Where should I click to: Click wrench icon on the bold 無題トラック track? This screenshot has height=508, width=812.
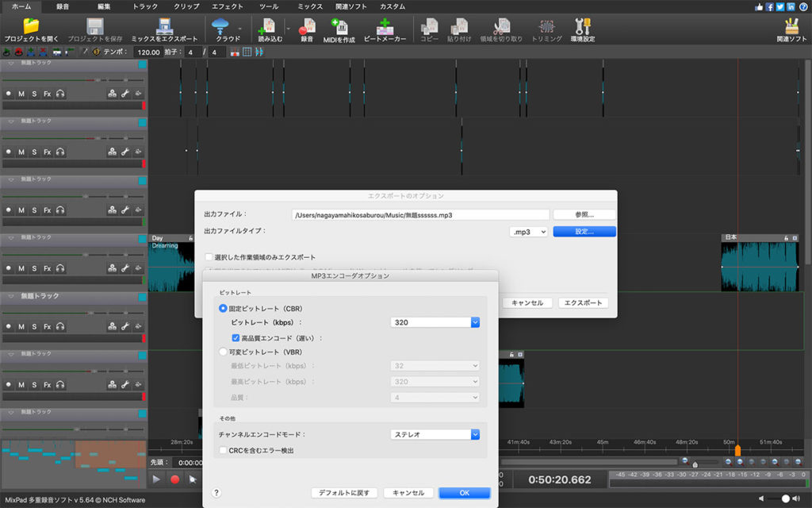pos(125,326)
